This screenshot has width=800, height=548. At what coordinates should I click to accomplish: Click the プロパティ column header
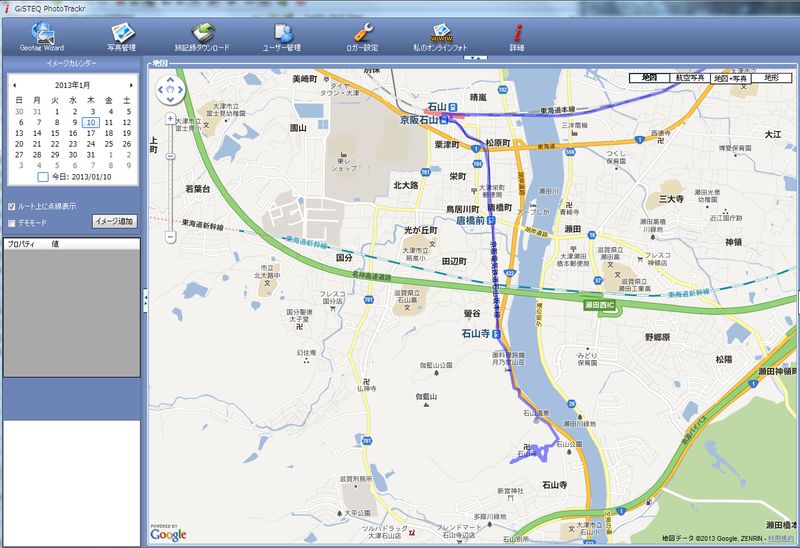pyautogui.click(x=21, y=244)
